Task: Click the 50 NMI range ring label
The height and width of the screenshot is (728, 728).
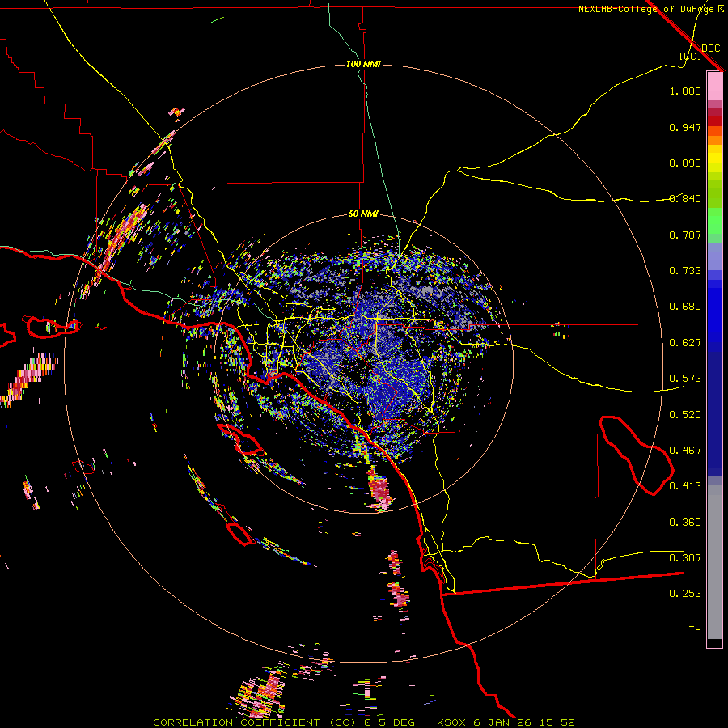Action: (363, 214)
